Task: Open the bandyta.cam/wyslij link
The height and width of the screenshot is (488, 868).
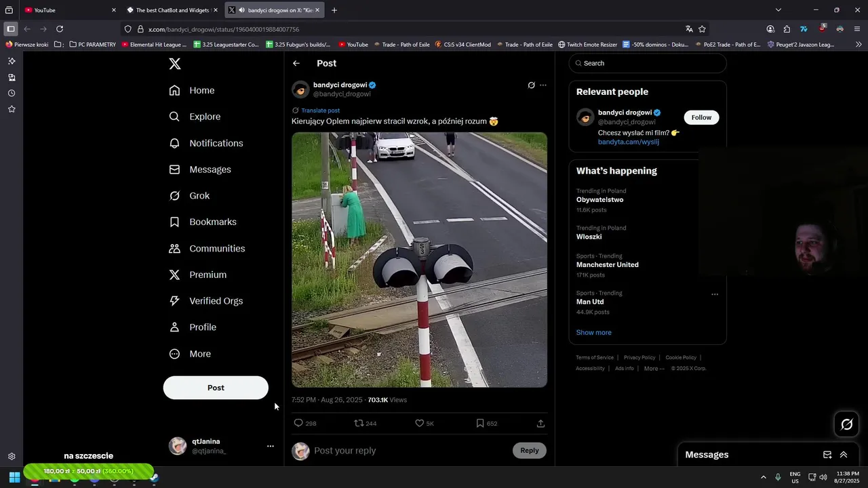Action: (x=629, y=142)
